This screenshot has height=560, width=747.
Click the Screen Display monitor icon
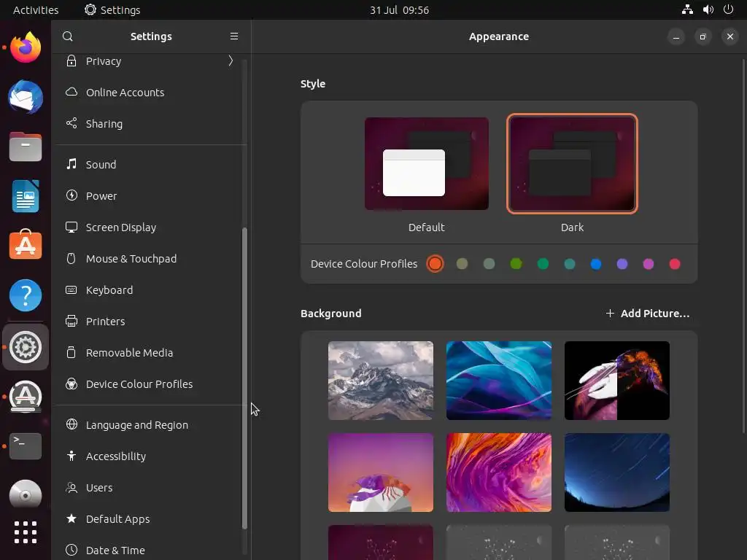click(71, 227)
